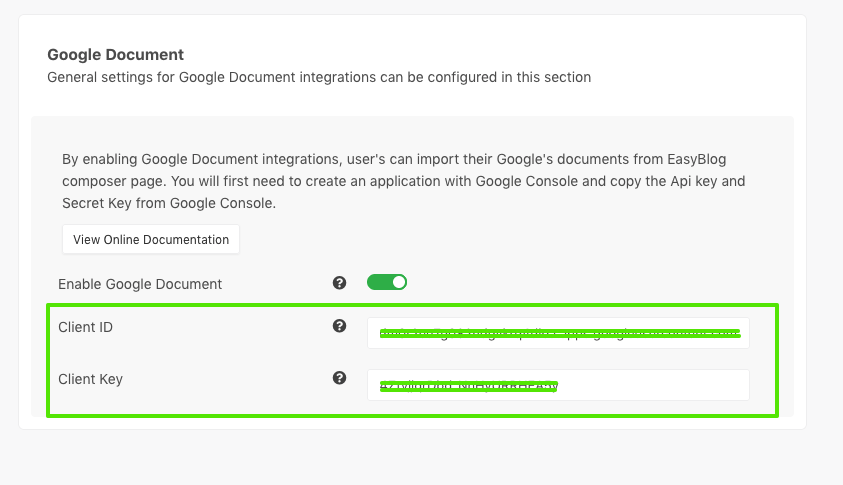Focus the Client Key input field
Viewport: 843px width, 485px height.
pos(558,385)
